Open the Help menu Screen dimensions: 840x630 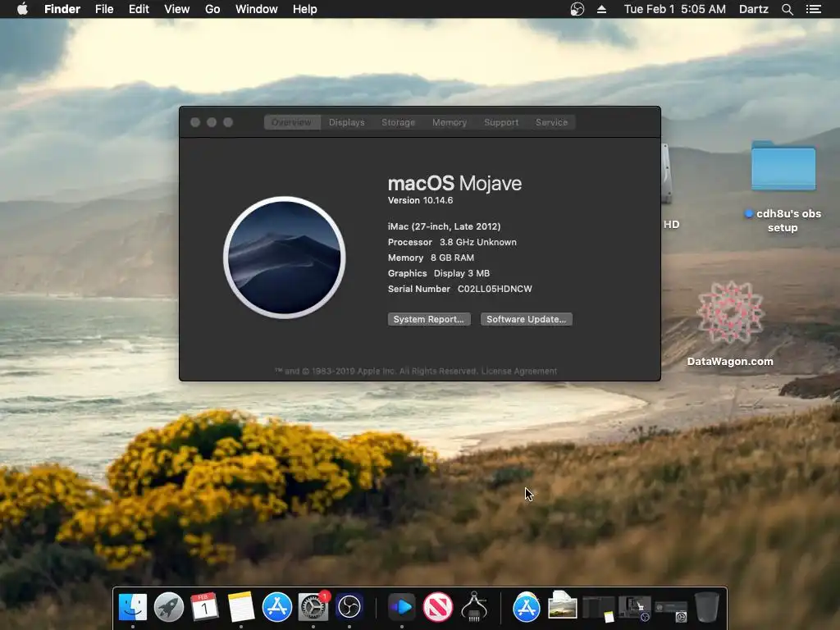(x=305, y=9)
